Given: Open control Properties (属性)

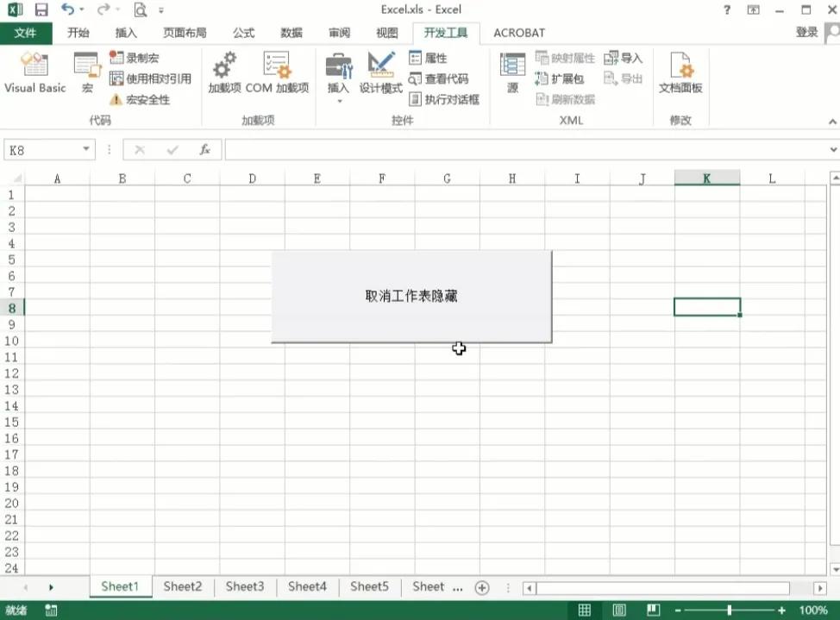Looking at the screenshot, I should [428, 58].
